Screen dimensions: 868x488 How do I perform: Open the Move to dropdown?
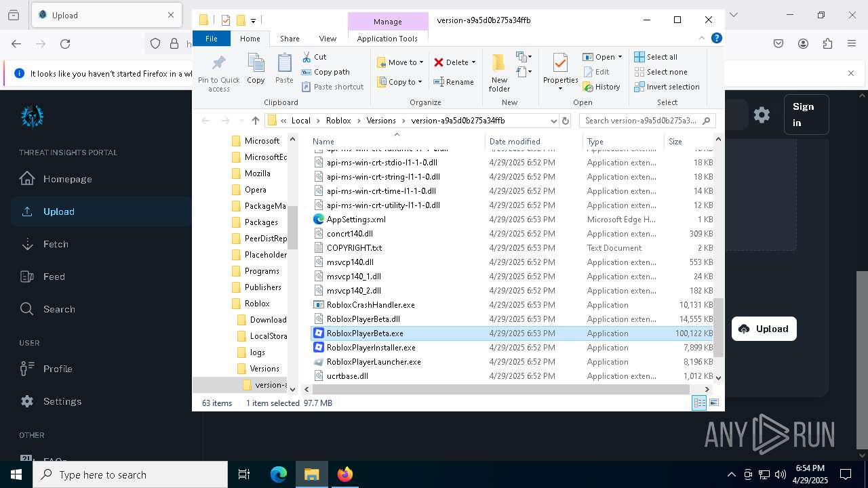click(400, 62)
